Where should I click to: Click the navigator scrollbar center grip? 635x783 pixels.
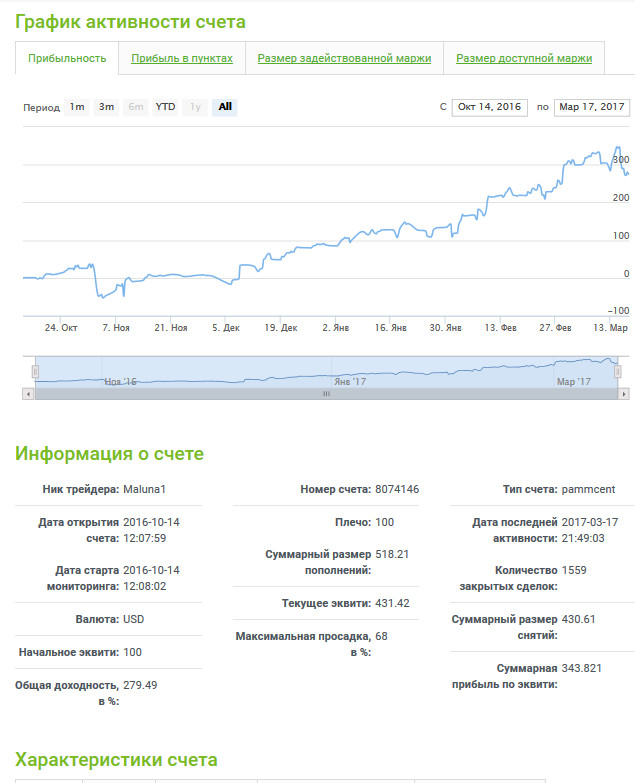tap(326, 394)
